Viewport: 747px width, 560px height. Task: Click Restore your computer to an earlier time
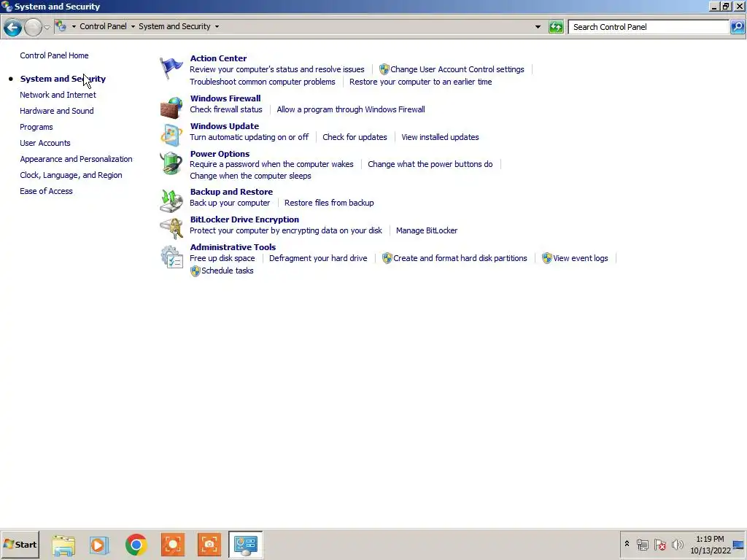pos(421,82)
